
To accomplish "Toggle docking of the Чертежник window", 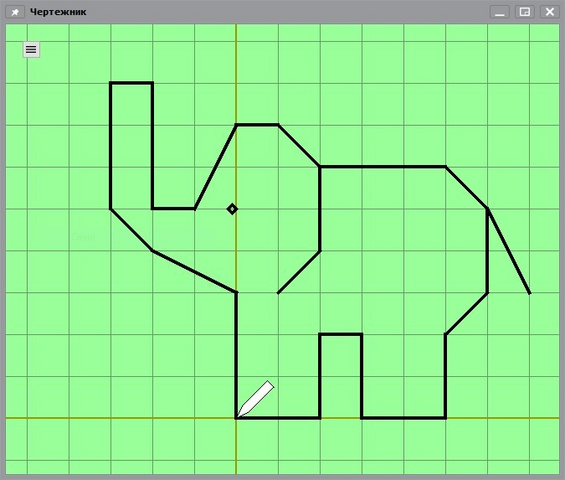I will click(x=524, y=12).
